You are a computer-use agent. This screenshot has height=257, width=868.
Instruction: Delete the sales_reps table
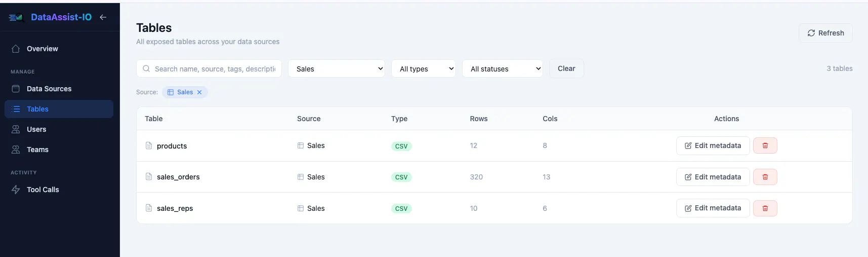pyautogui.click(x=765, y=208)
